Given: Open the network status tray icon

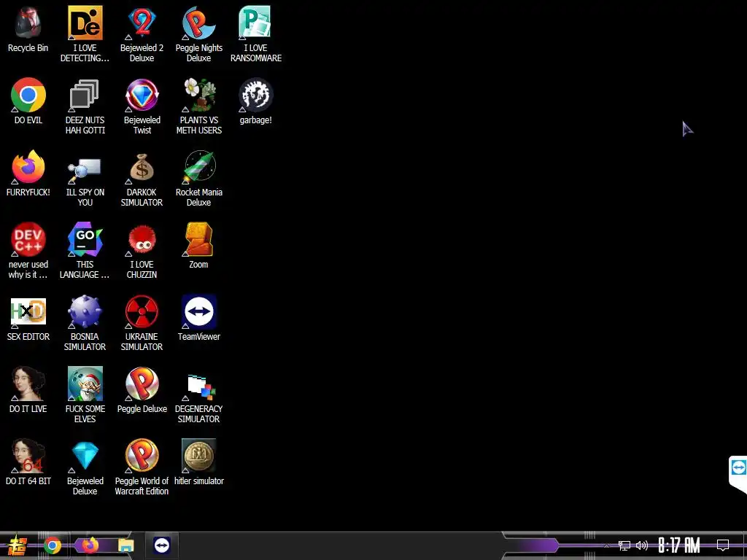Looking at the screenshot, I should tap(624, 545).
